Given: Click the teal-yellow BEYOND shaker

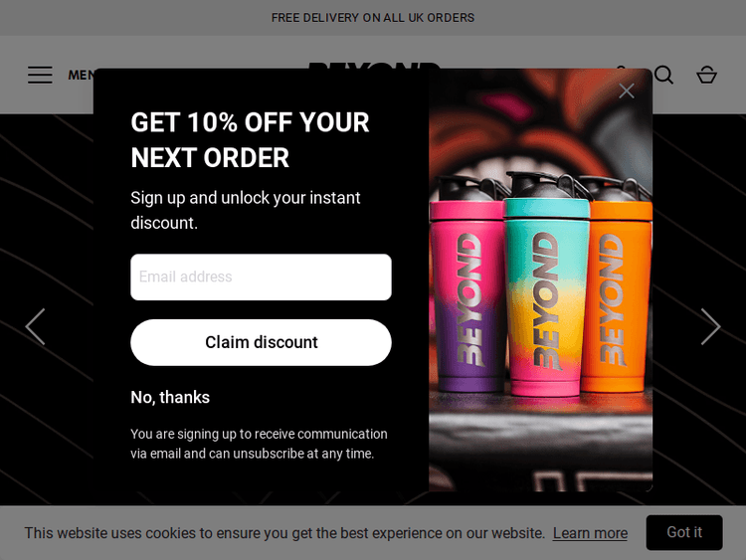Looking at the screenshot, I should coord(546,287).
